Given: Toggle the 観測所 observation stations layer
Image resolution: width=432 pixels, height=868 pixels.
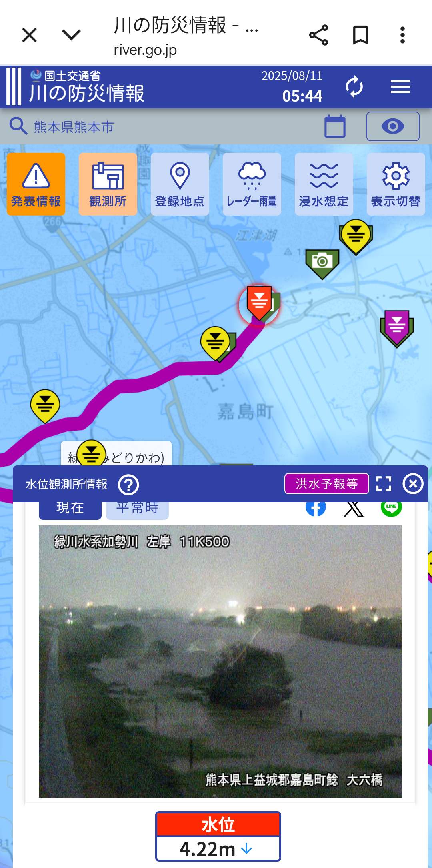Looking at the screenshot, I should pos(108,184).
